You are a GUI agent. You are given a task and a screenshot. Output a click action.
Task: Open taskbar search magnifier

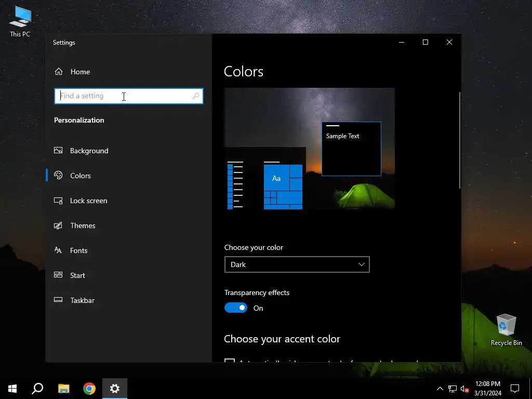(37, 389)
